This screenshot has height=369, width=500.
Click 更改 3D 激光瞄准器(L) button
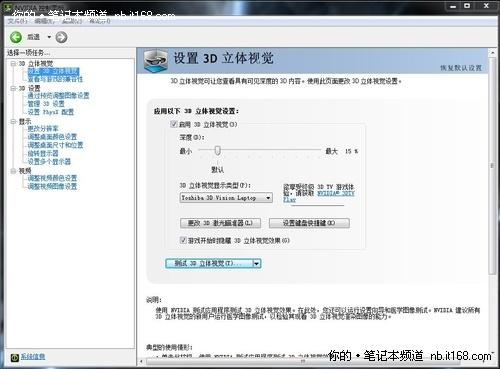(x=220, y=223)
